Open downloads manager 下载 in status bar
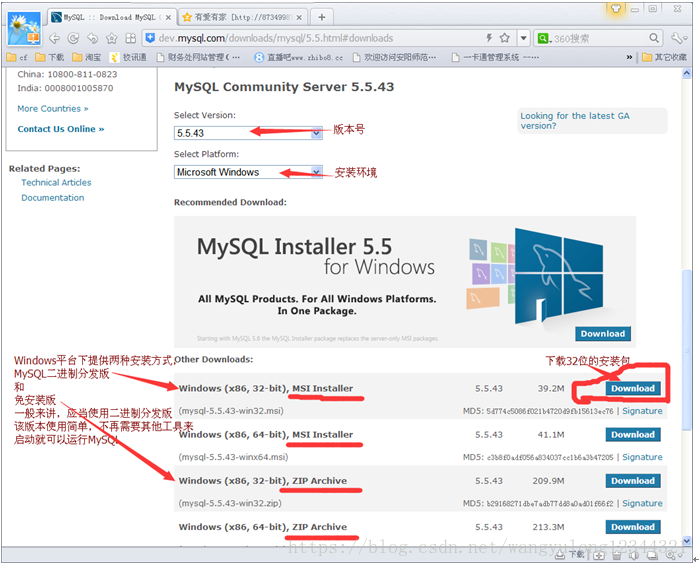 [x=570, y=555]
